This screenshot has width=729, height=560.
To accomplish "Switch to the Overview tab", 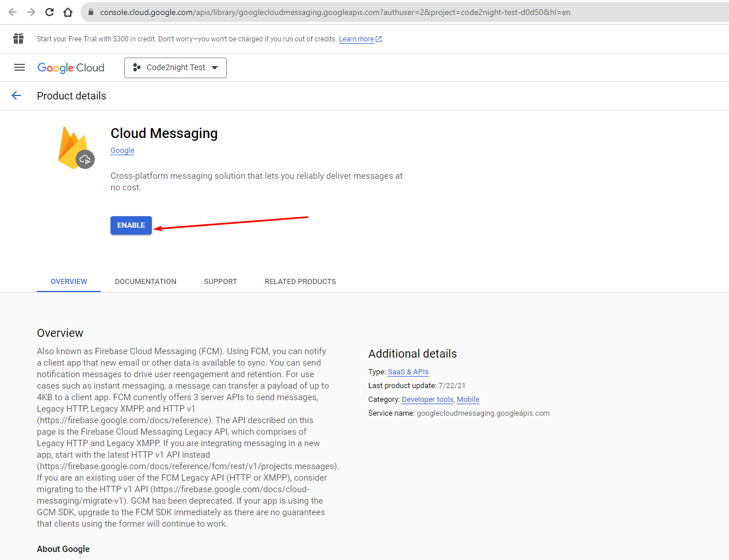I will click(x=69, y=282).
